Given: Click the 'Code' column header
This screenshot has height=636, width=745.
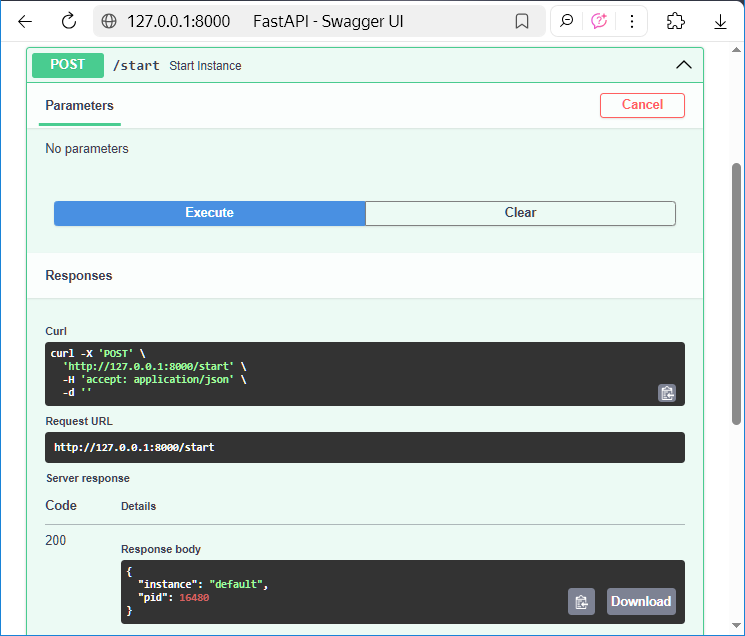Looking at the screenshot, I should click(61, 505).
